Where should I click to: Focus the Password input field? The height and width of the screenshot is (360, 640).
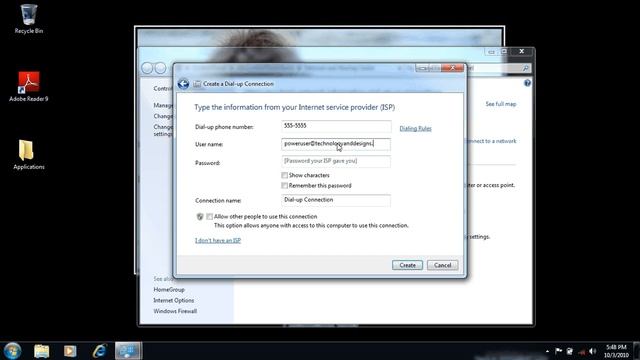pyautogui.click(x=336, y=161)
